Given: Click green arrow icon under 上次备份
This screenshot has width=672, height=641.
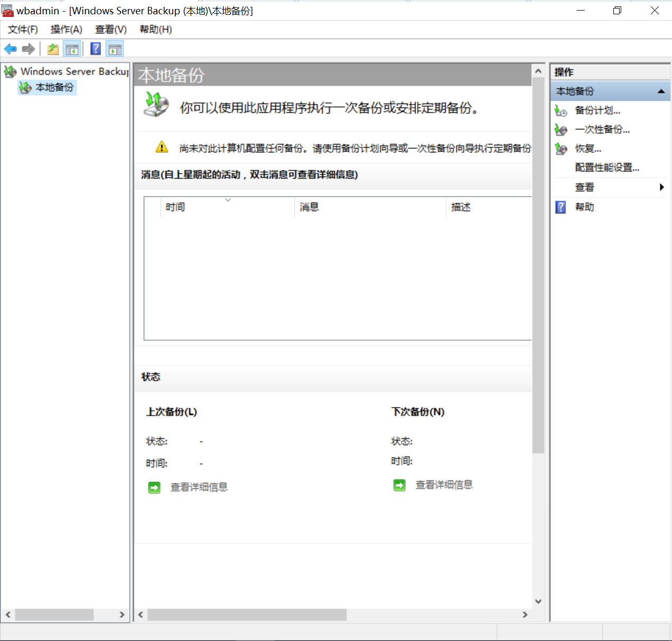Looking at the screenshot, I should coord(154,487).
